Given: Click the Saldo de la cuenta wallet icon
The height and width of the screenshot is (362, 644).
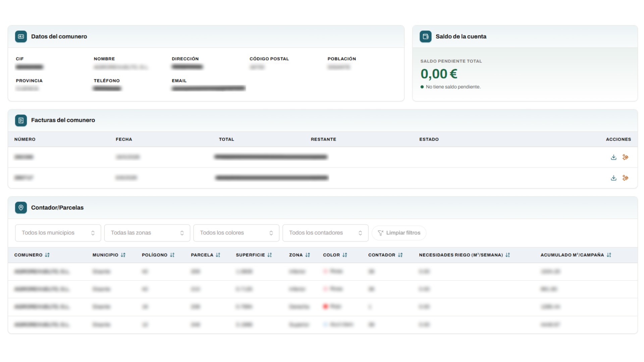Looking at the screenshot, I should [425, 37].
